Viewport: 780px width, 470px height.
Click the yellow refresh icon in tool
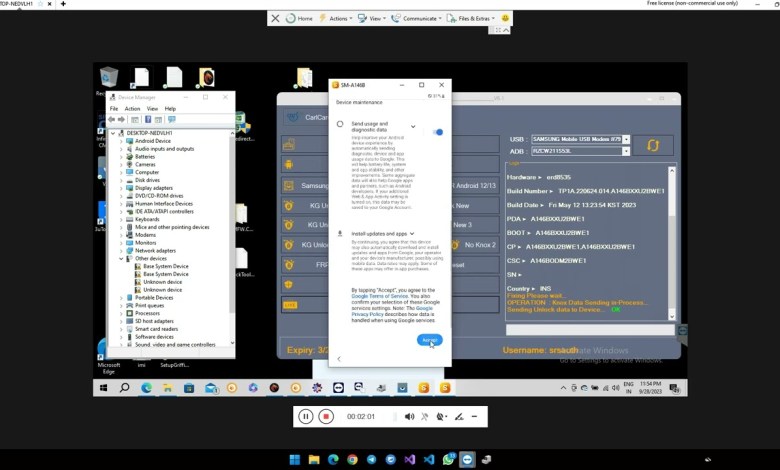(653, 145)
